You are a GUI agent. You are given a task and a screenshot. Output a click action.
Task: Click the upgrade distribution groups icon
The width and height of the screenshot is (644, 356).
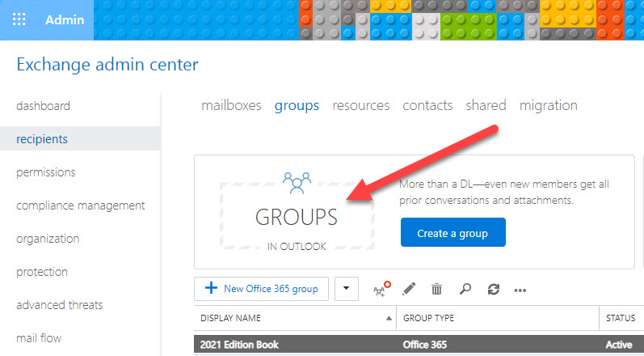coord(381,289)
